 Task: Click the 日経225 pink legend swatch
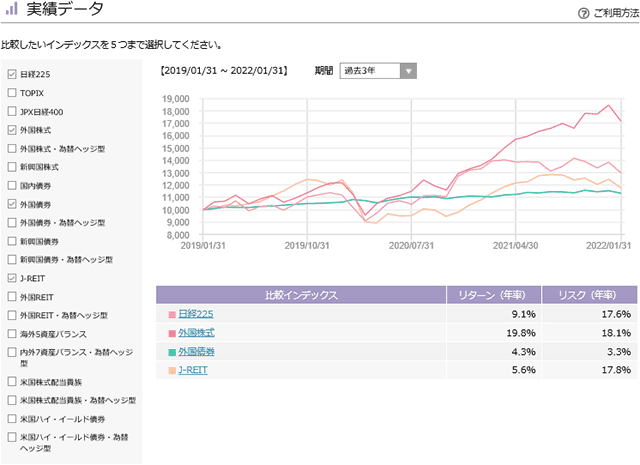pyautogui.click(x=172, y=315)
